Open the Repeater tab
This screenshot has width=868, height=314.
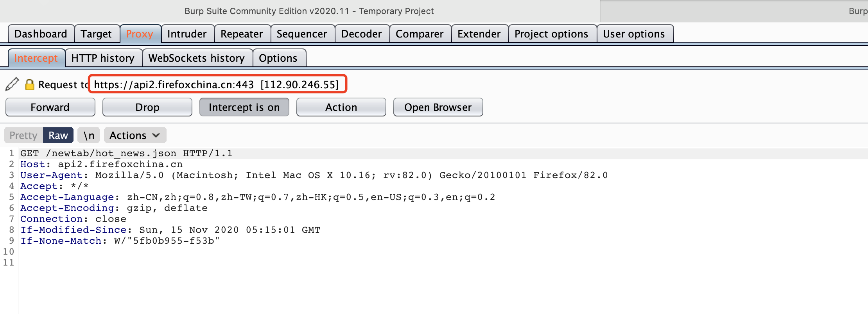[x=242, y=34]
